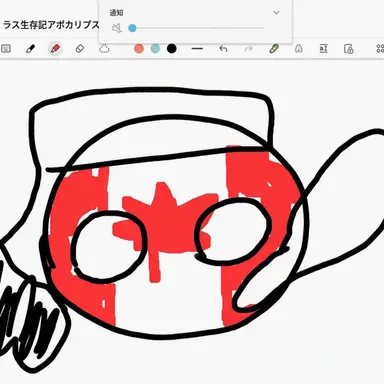Viewport: 384px width, 384px height.
Task: Toggle the muted speaker icon in notification panel
Action: (x=117, y=28)
